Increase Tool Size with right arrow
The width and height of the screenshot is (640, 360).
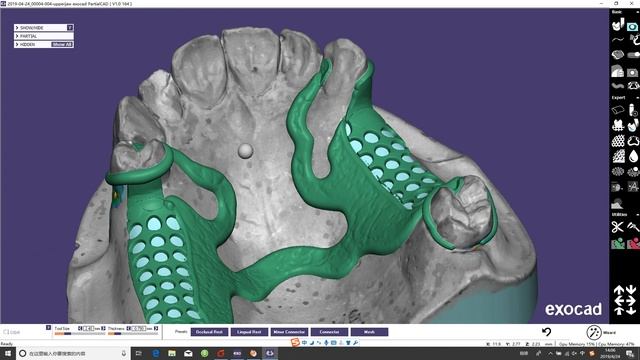[103, 328]
